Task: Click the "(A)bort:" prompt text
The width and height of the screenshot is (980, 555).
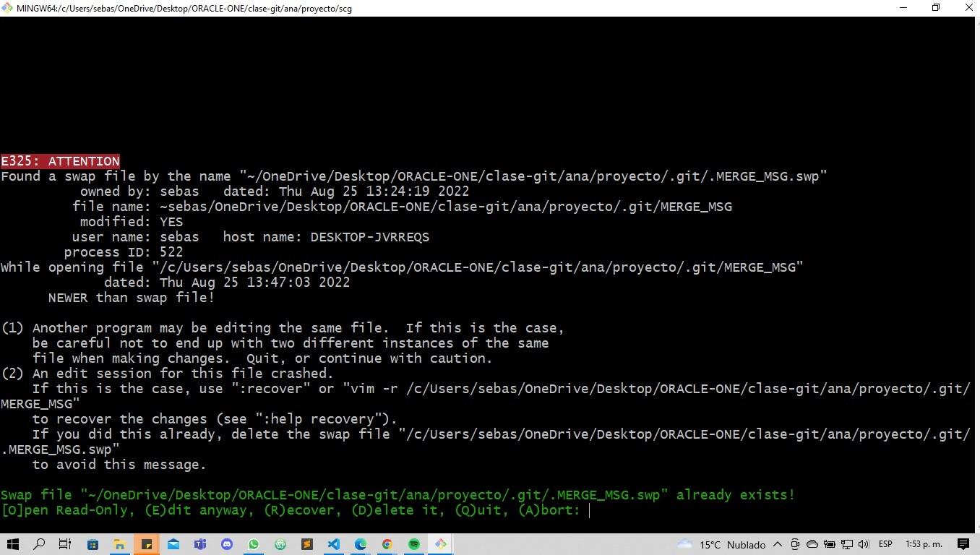Action: pos(549,510)
